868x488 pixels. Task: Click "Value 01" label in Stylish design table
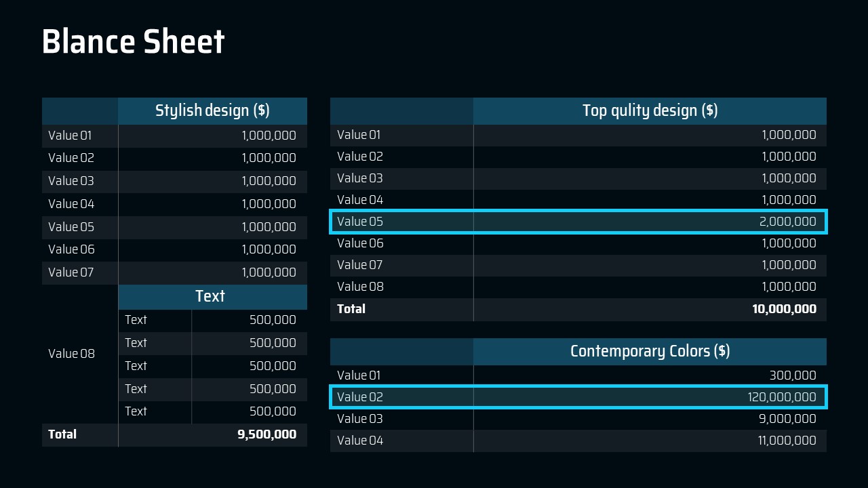coord(70,136)
